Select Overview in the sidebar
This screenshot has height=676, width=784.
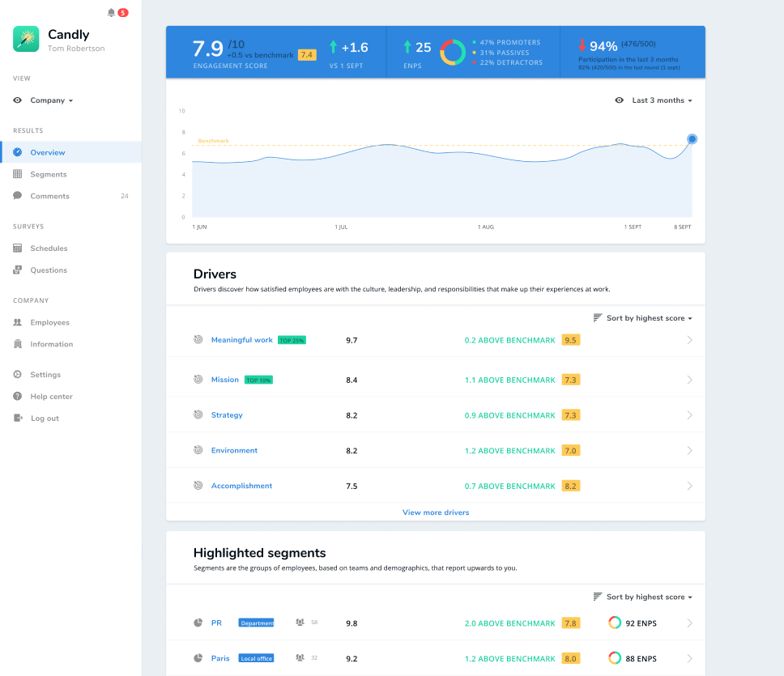coord(48,152)
